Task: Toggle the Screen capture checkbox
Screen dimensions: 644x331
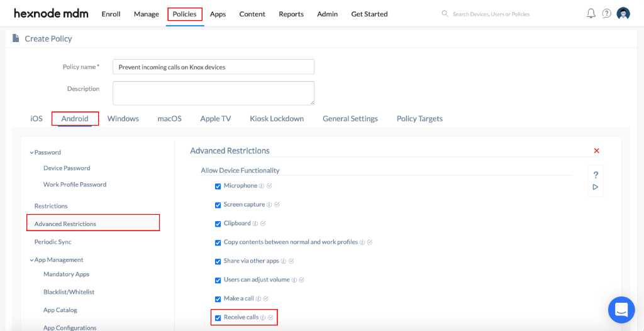Action: (x=218, y=205)
